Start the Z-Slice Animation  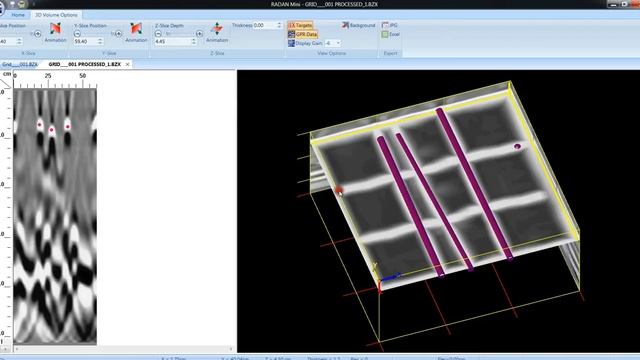[x=217, y=32]
